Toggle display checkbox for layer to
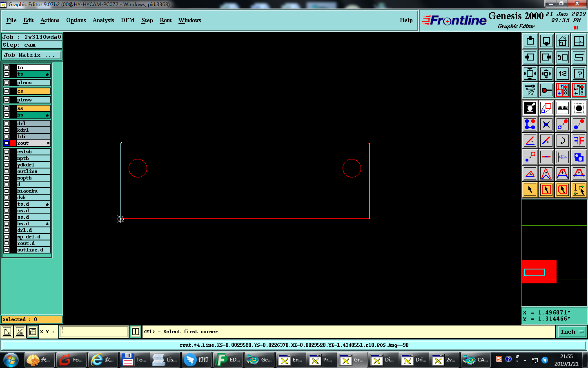Screen dimensions: 588x368 7,67
